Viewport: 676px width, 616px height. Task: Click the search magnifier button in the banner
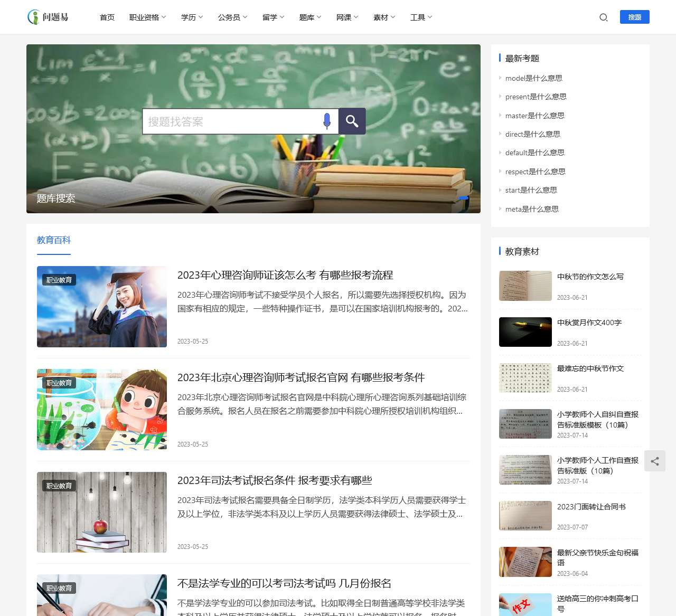pyautogui.click(x=352, y=121)
